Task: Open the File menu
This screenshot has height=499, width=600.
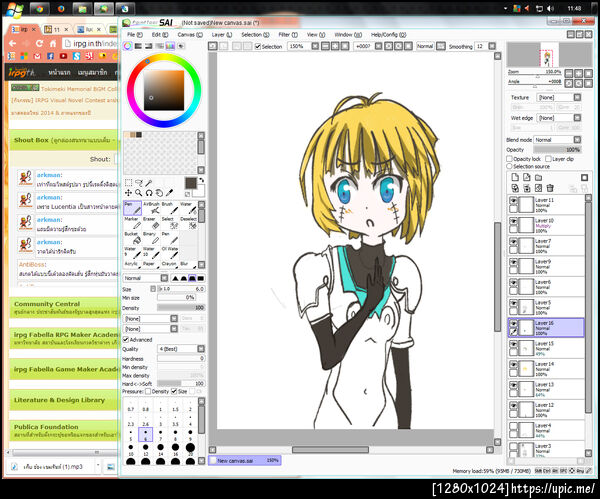Action: [x=134, y=35]
